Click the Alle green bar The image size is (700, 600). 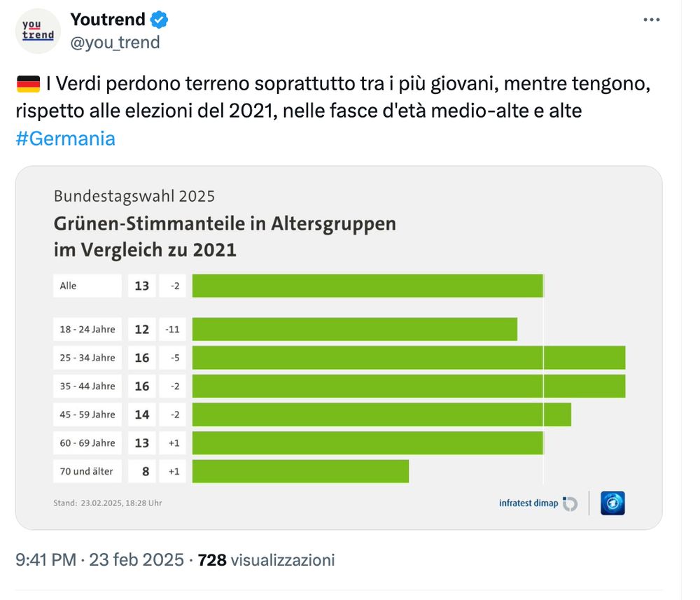[368, 286]
